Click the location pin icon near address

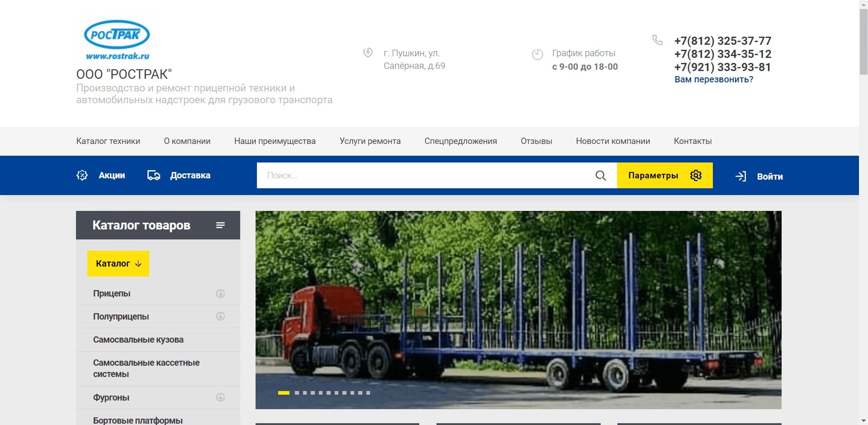[x=368, y=53]
